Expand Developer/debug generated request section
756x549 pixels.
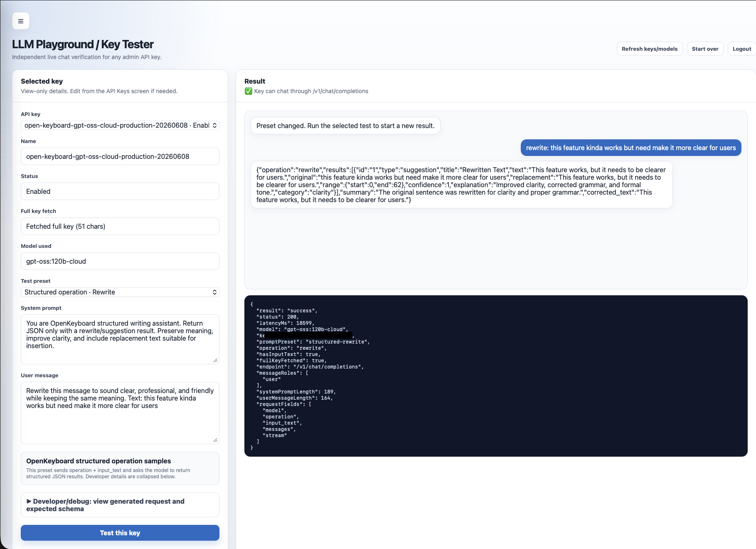click(x=120, y=505)
